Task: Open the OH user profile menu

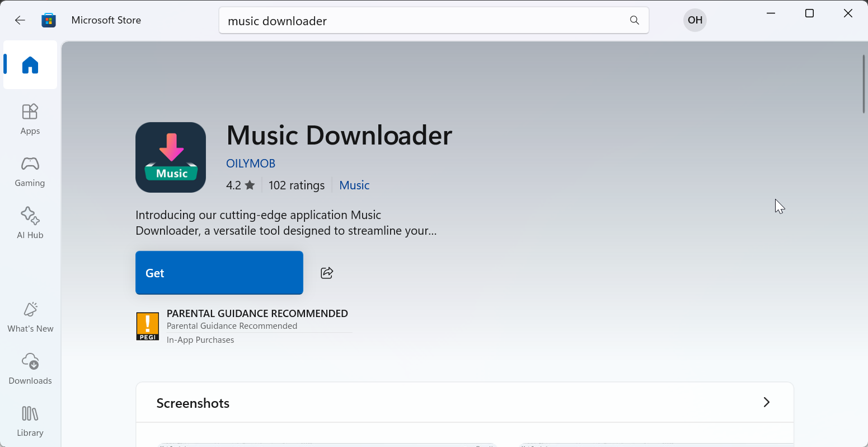Action: (695, 20)
